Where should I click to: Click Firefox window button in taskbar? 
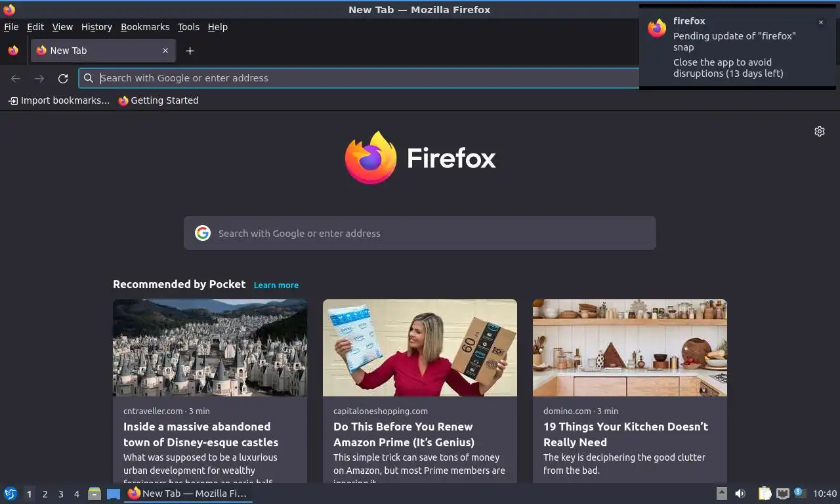[x=188, y=493]
